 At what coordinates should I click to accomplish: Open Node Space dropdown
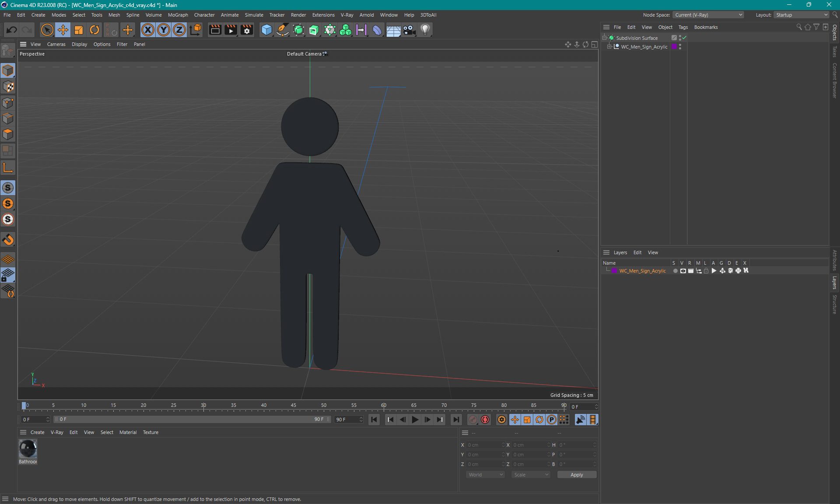click(708, 15)
